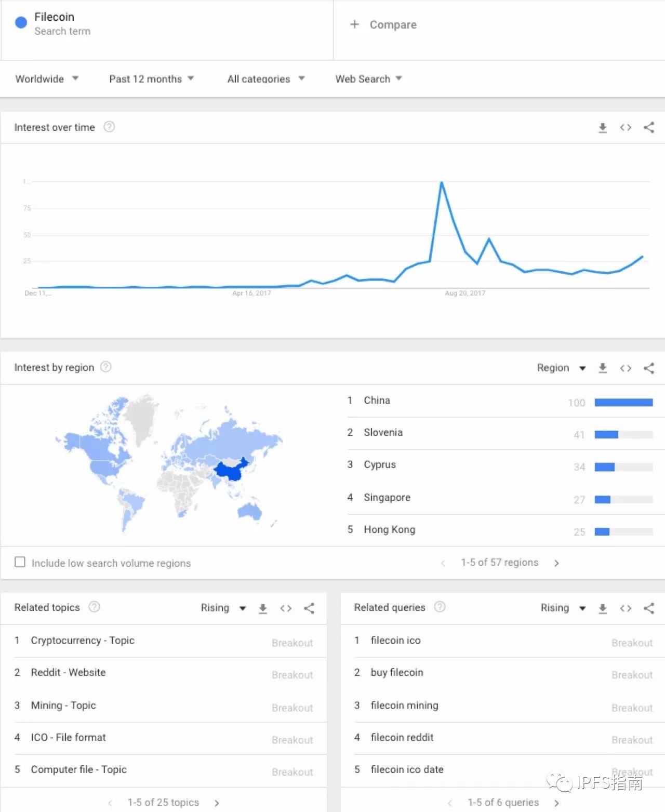This screenshot has width=665, height=812.
Task: Click the '1-5 of 25 topics' pager text
Action: [163, 803]
